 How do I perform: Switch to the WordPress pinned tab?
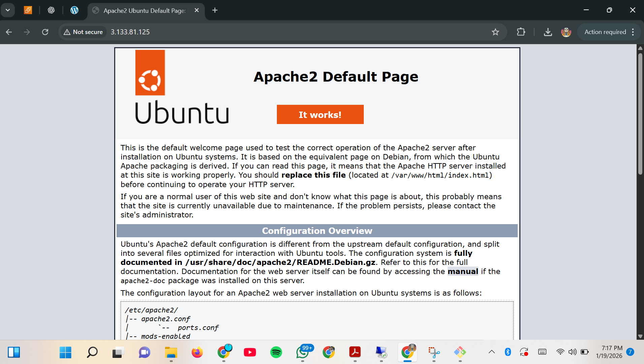(x=74, y=10)
